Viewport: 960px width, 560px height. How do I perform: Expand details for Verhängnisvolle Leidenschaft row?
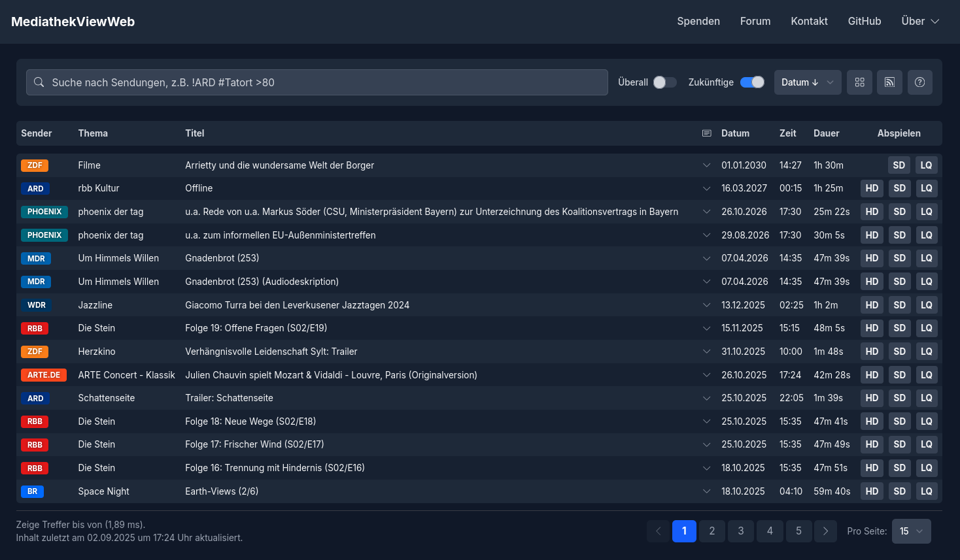[x=706, y=352]
